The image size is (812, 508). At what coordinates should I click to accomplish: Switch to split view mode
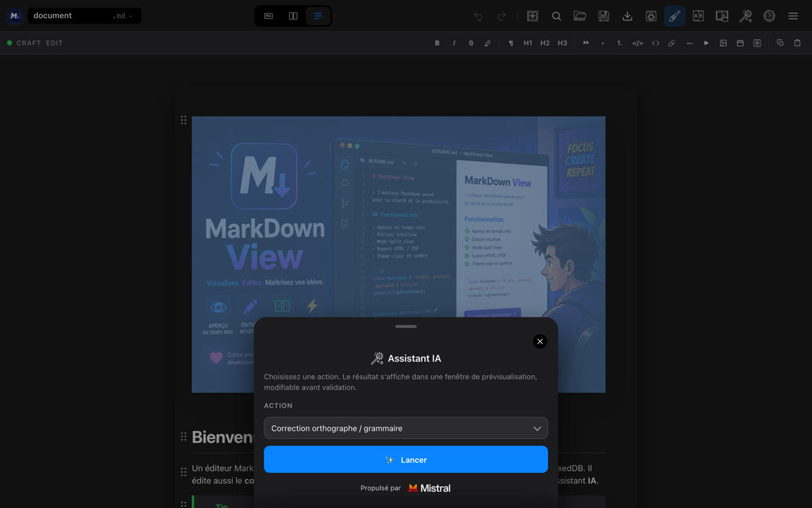coord(293,16)
